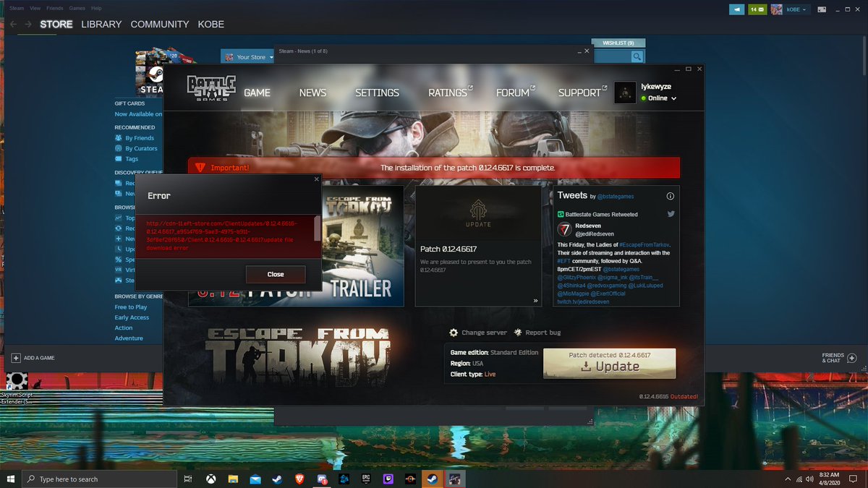Click Change server link
868x488 pixels.
[x=484, y=333]
